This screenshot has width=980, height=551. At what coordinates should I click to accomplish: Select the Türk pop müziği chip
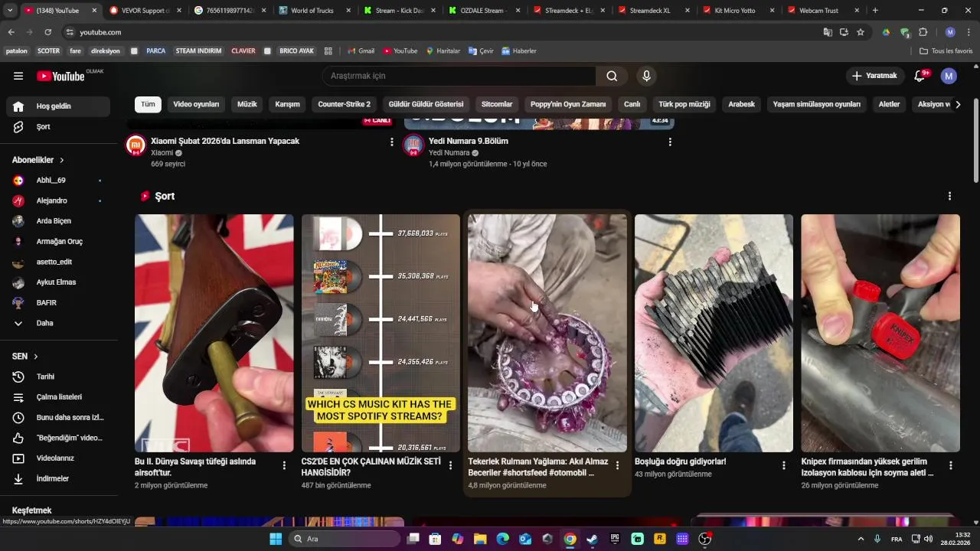click(684, 104)
